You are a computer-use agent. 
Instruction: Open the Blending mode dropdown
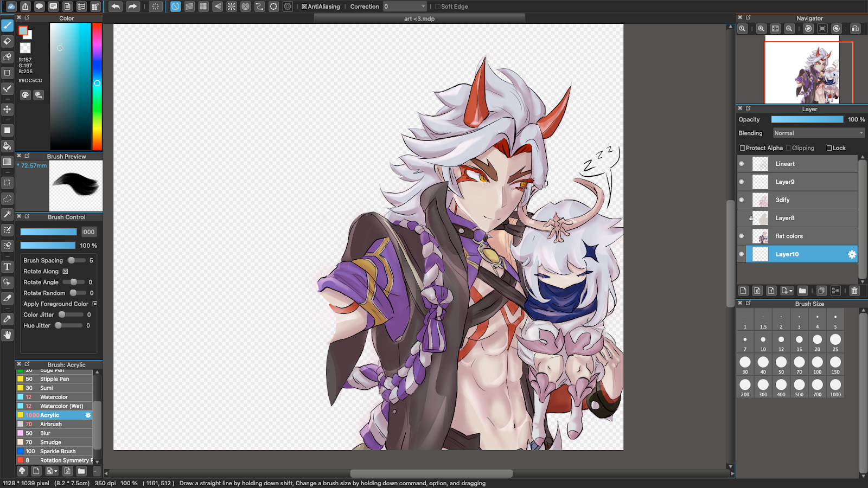pos(818,133)
